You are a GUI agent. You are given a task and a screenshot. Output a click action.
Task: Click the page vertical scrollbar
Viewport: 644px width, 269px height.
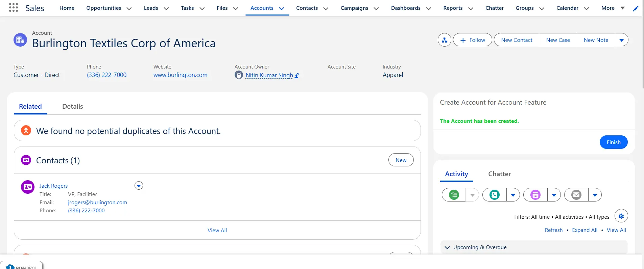643,44
